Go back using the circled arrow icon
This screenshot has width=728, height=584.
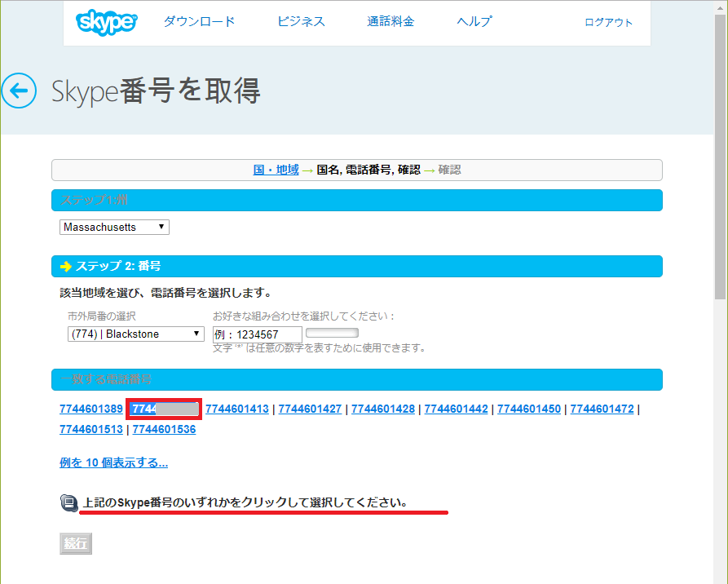[19, 91]
